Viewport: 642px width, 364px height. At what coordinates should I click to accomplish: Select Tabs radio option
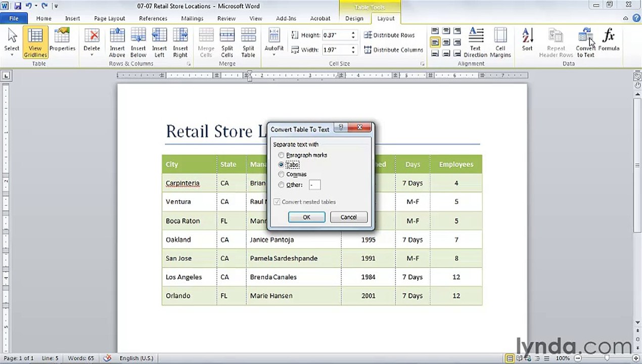(x=281, y=165)
